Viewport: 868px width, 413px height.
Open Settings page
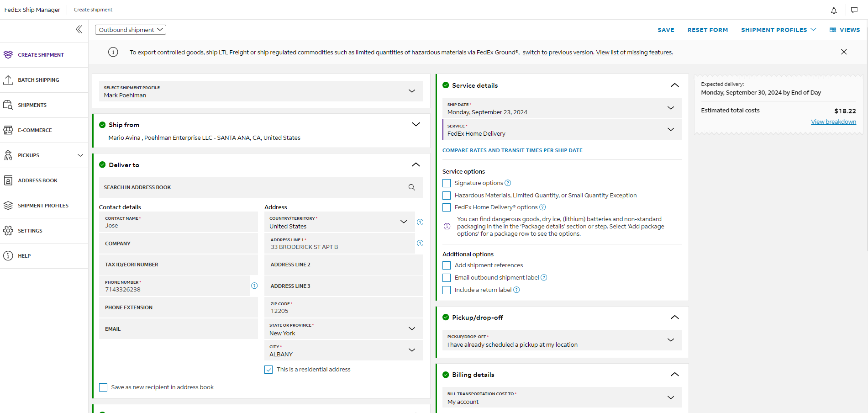coord(30,231)
